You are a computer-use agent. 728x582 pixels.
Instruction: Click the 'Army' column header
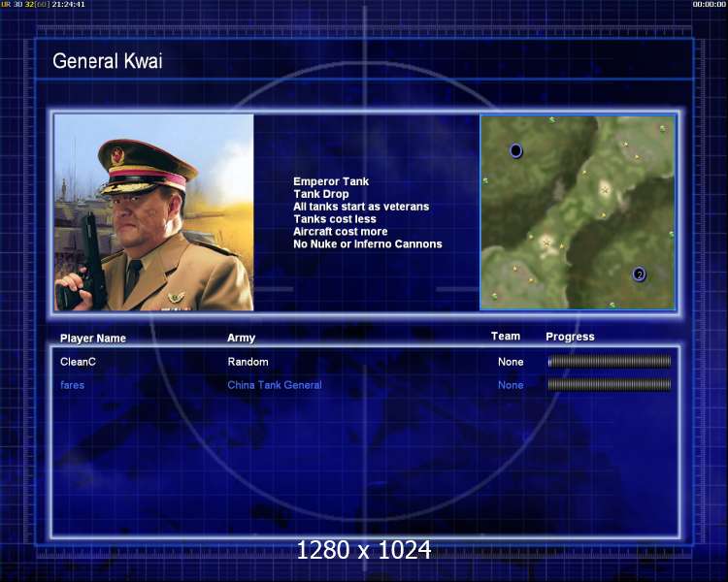[241, 338]
